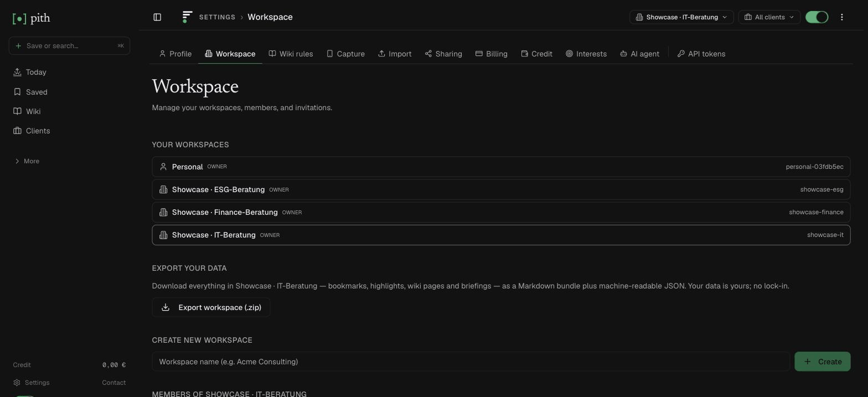Click the Credit 0,00 € balance
Screen dimensions: 868x397
click(69, 365)
